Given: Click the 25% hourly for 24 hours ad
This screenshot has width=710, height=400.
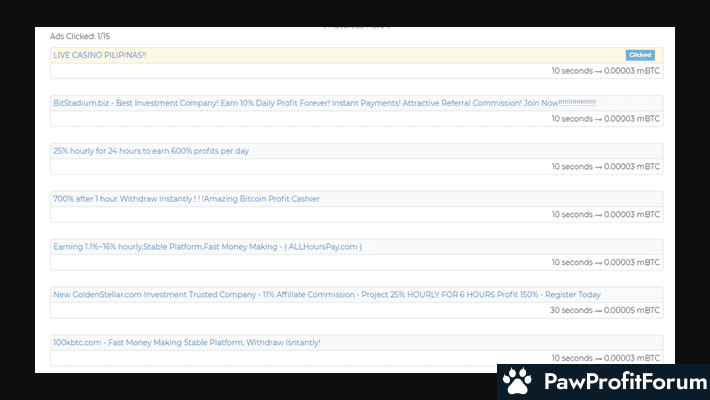Looking at the screenshot, I should pyautogui.click(x=151, y=151).
